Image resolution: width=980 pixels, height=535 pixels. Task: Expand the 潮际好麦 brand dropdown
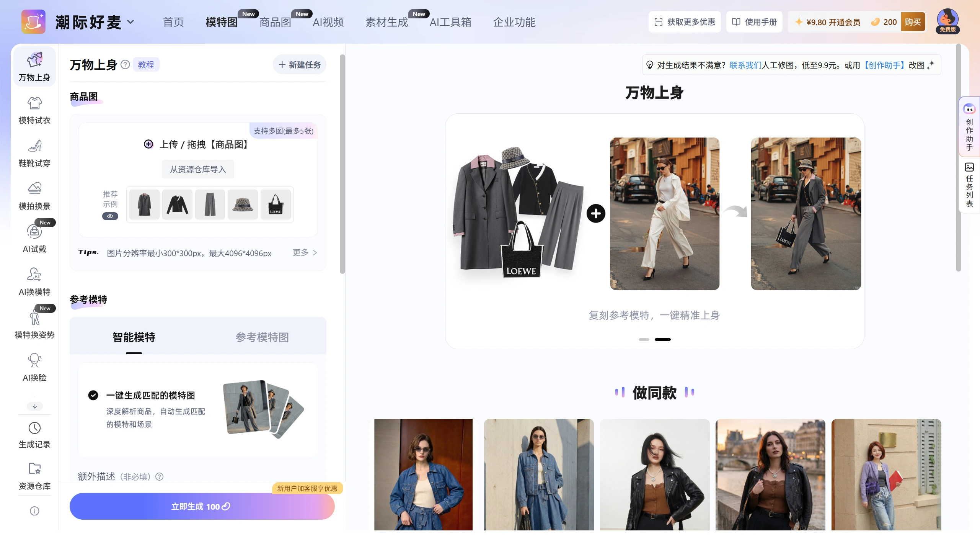(130, 22)
